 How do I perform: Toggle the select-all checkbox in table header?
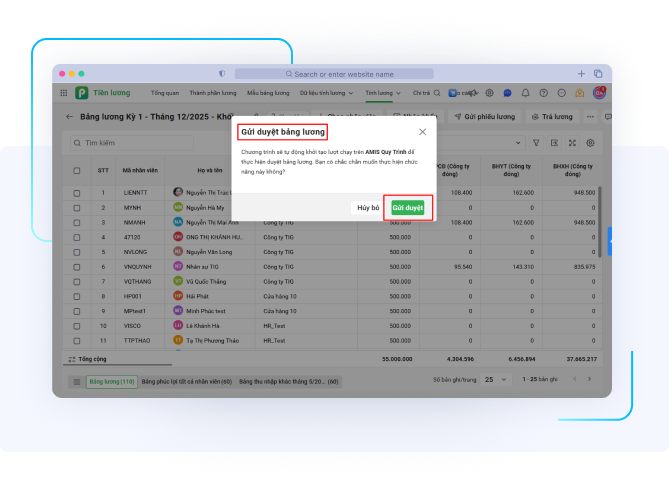[77, 170]
